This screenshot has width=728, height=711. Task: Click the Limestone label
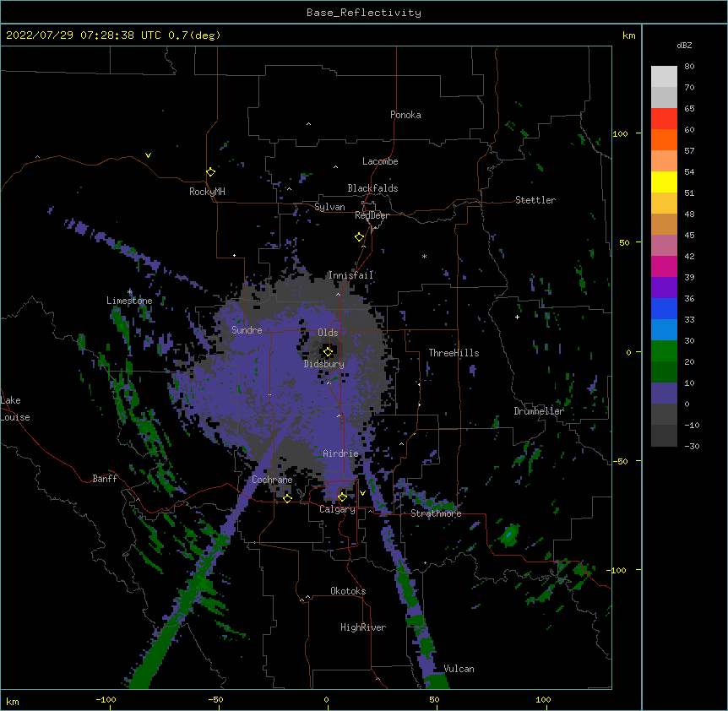[x=129, y=301]
